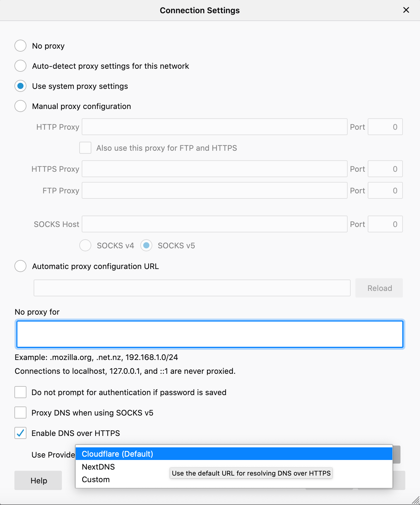Click the SOCKS Host input field
This screenshot has height=505, width=420.
pyautogui.click(x=215, y=224)
